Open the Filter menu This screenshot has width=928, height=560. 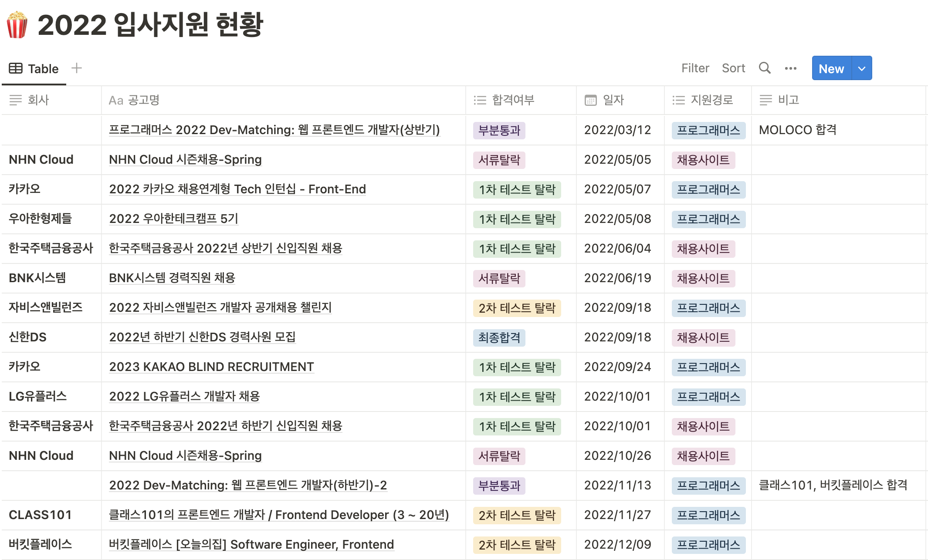695,68
